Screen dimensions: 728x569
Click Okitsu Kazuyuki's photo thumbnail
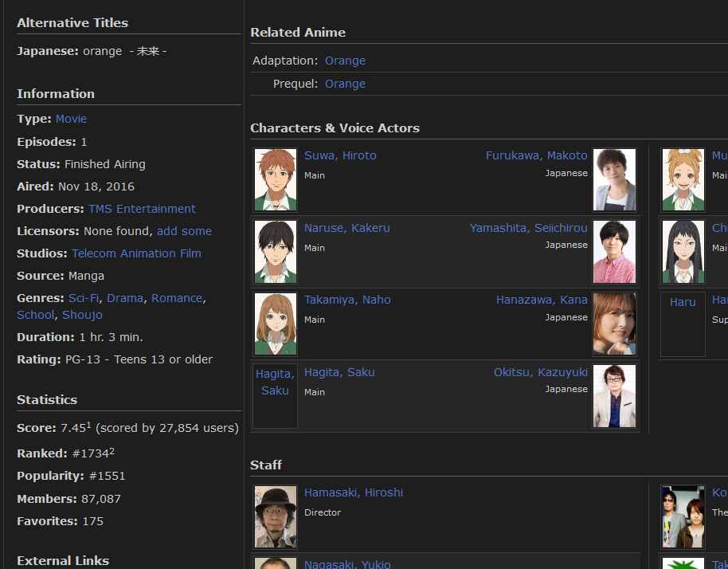tap(614, 396)
